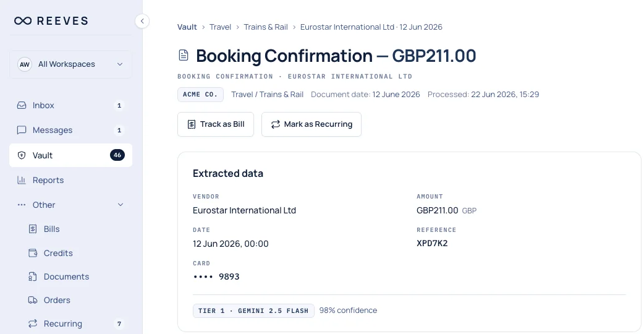Click the Credits wallet icon
The image size is (644, 334).
coord(33,253)
